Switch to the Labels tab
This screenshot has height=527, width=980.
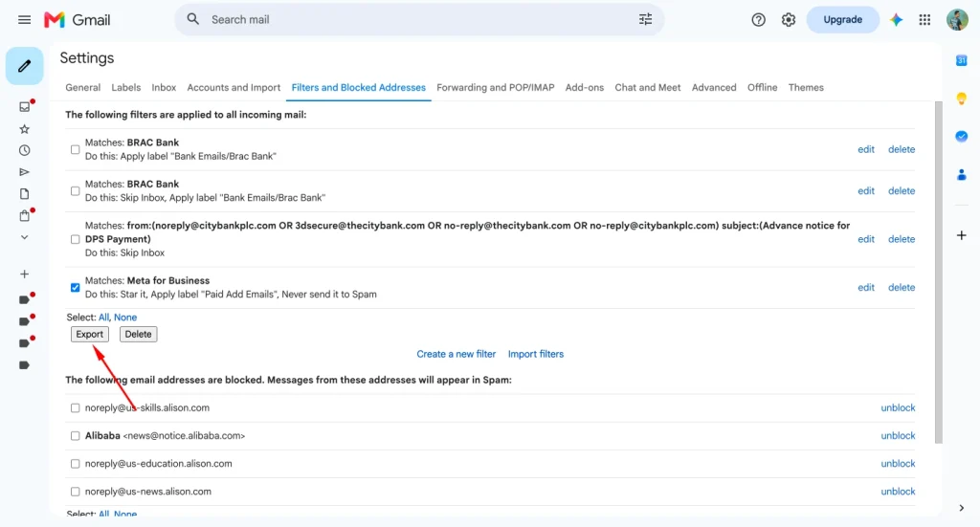pyautogui.click(x=125, y=87)
